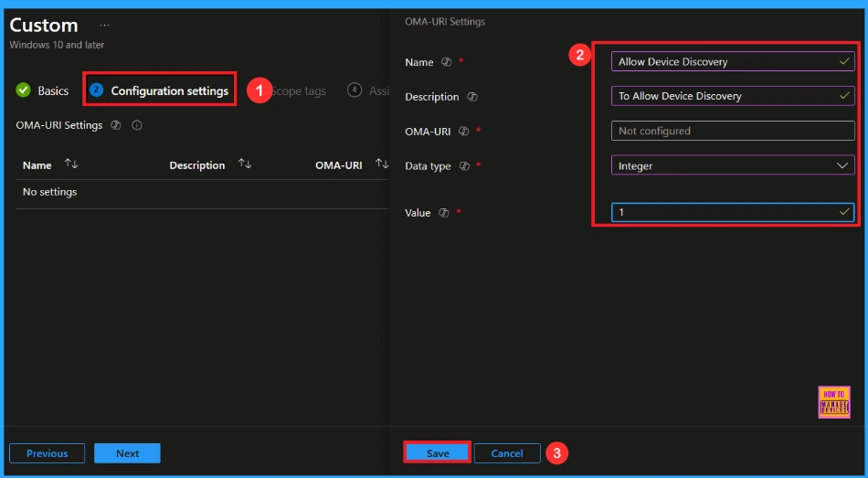
Task: Click the OMA-URI Settings panel title
Action: [x=445, y=22]
